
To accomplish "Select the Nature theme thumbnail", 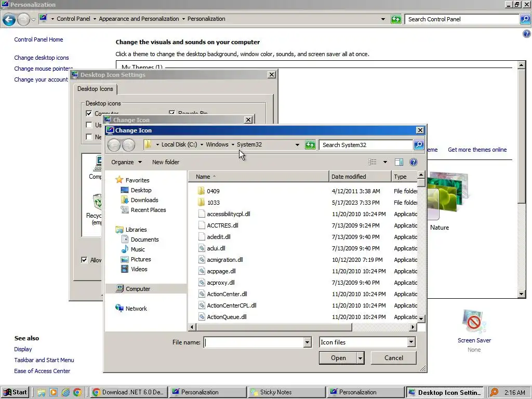I will [x=447, y=197].
